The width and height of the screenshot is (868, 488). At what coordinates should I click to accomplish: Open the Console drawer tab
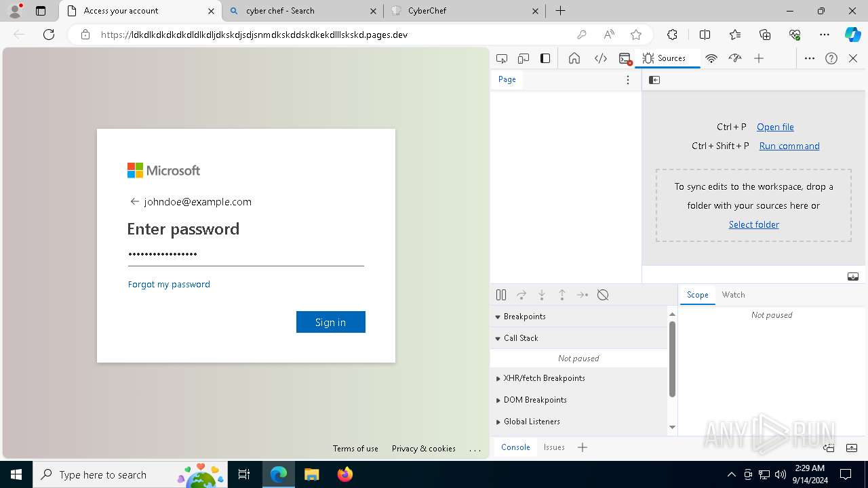coord(515,447)
